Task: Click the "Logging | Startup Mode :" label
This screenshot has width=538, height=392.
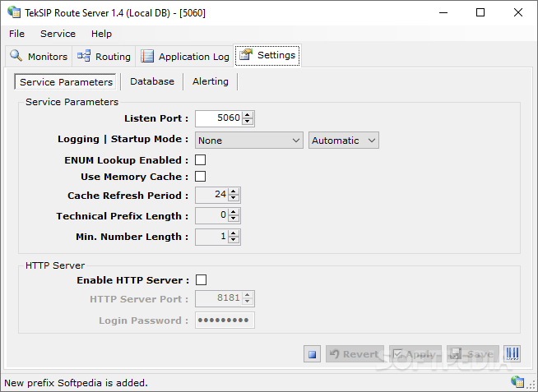Action: coord(123,139)
